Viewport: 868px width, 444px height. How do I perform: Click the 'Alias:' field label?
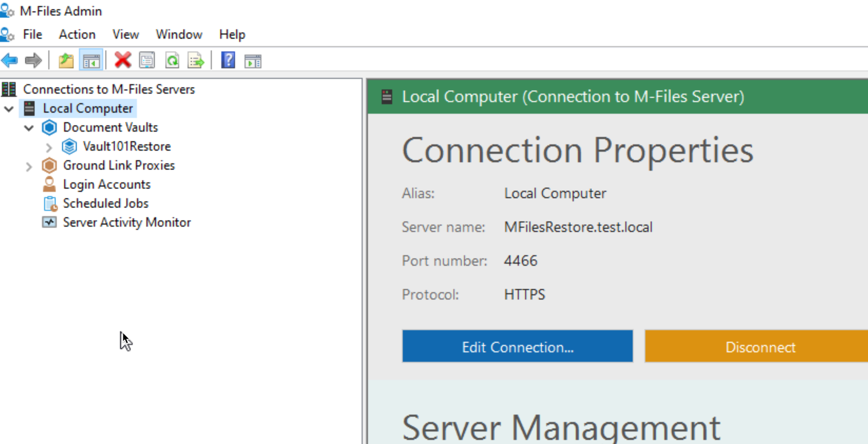coord(418,193)
